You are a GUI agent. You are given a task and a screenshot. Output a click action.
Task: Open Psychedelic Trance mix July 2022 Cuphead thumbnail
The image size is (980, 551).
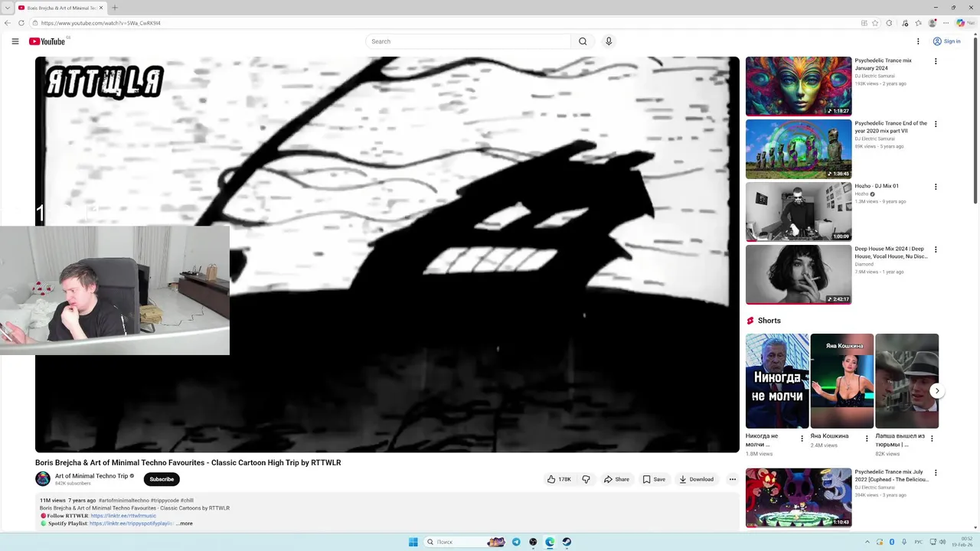coord(799,497)
